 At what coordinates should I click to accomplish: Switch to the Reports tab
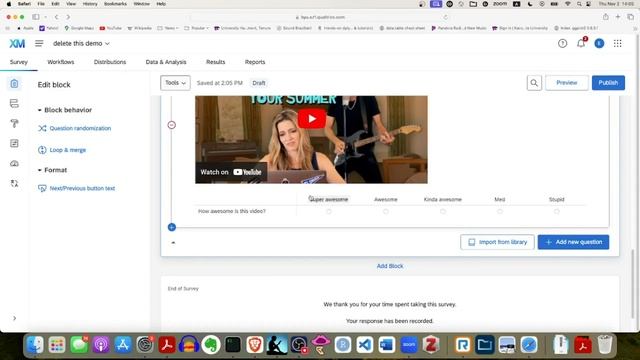click(255, 62)
